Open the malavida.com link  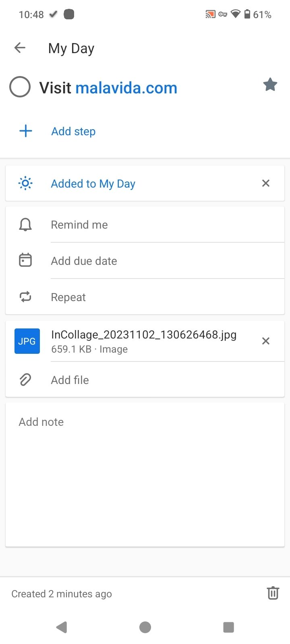coord(126,88)
